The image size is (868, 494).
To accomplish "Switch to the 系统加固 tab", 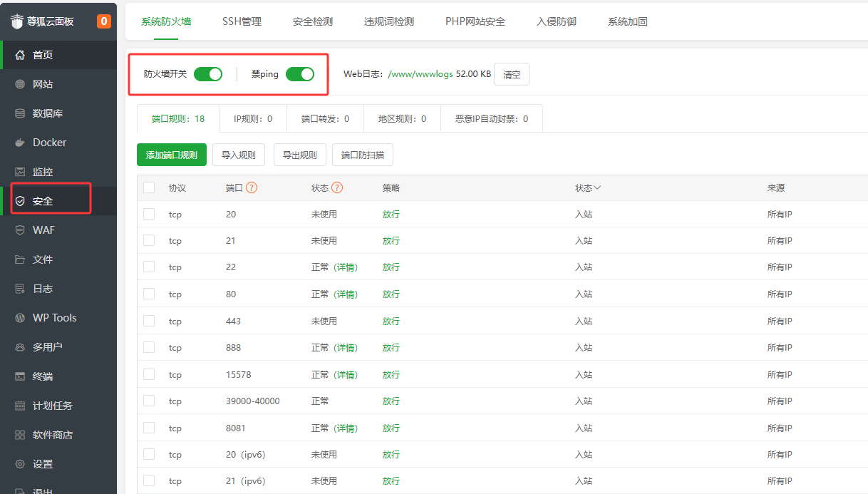I will click(628, 21).
